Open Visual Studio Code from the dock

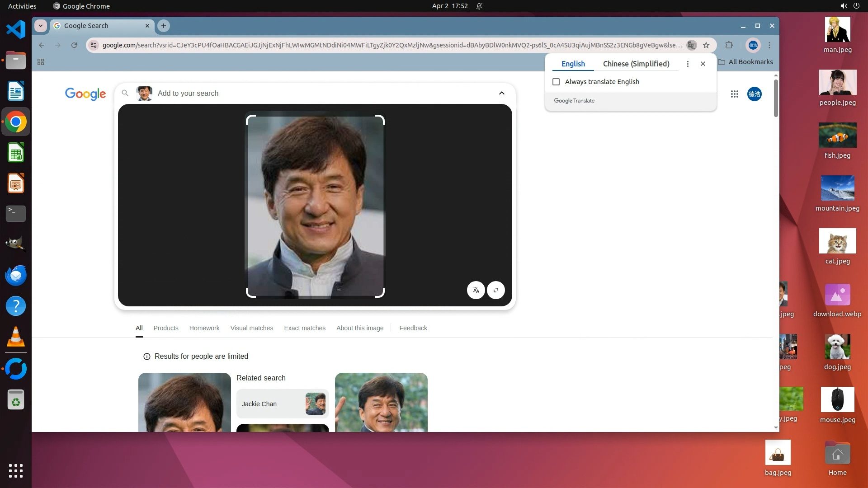coord(16,30)
